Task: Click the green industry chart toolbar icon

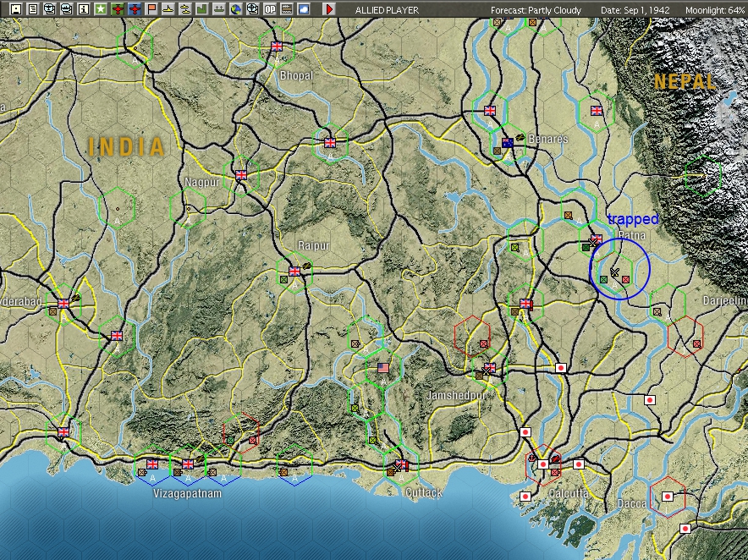Action: [202, 9]
